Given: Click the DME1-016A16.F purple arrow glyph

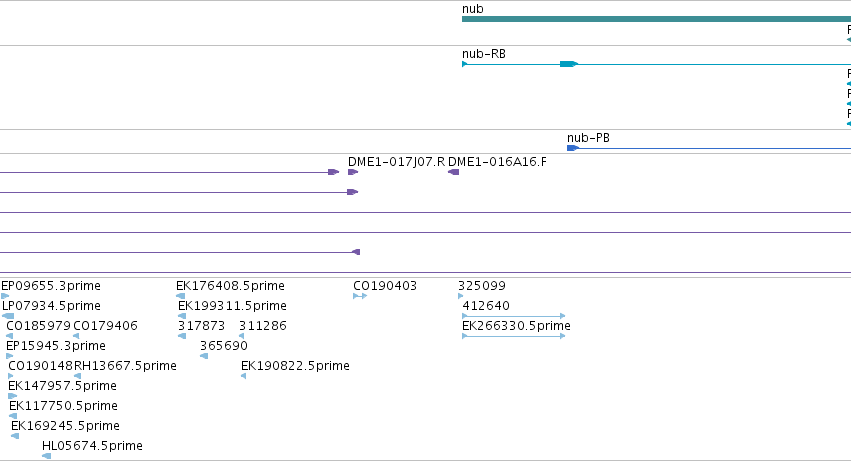Looking at the screenshot, I should click(x=453, y=172).
